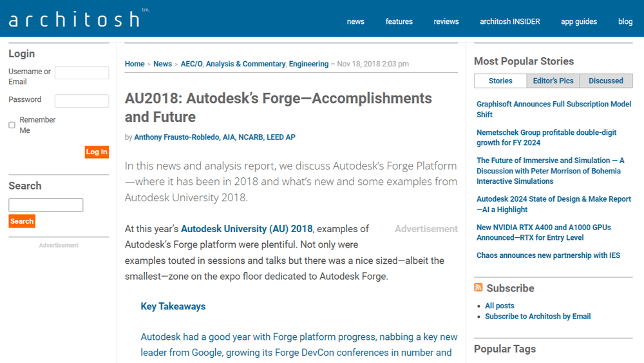Open the AEC/O category link

[x=191, y=64]
